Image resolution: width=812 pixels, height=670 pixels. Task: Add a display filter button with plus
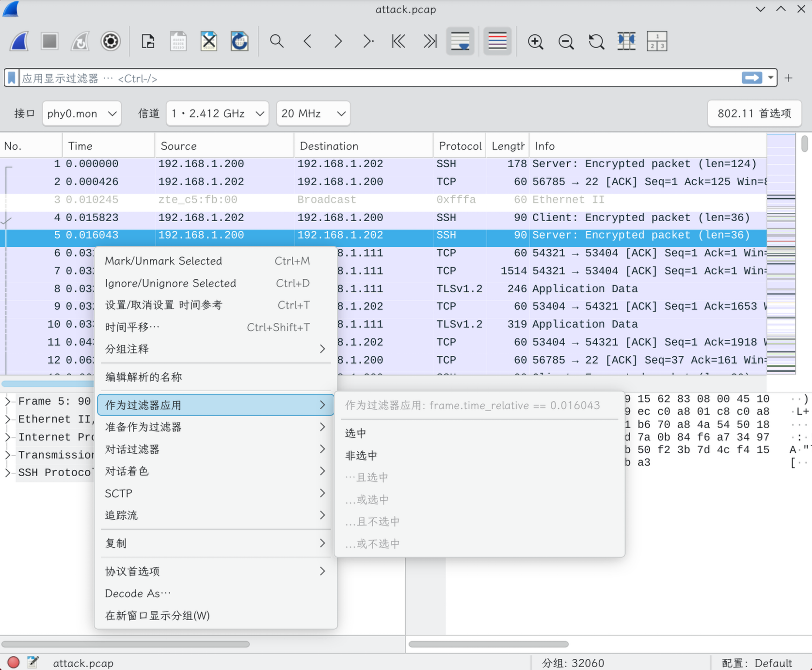pos(789,78)
